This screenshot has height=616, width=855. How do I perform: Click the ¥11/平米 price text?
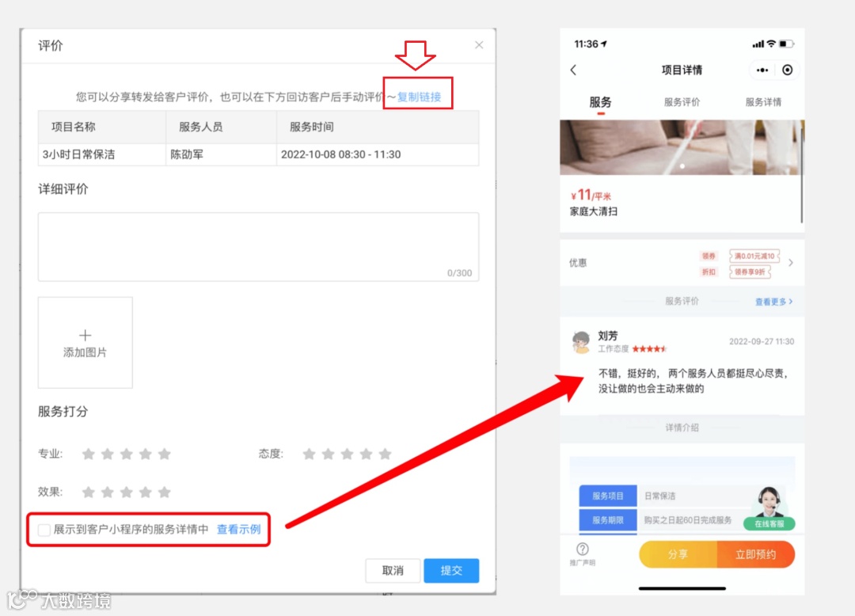(x=591, y=195)
